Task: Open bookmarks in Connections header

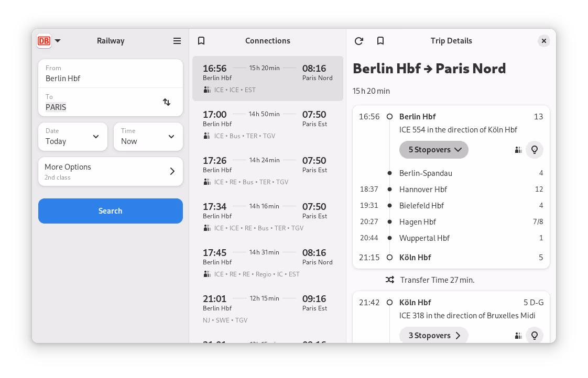Action: [x=201, y=41]
